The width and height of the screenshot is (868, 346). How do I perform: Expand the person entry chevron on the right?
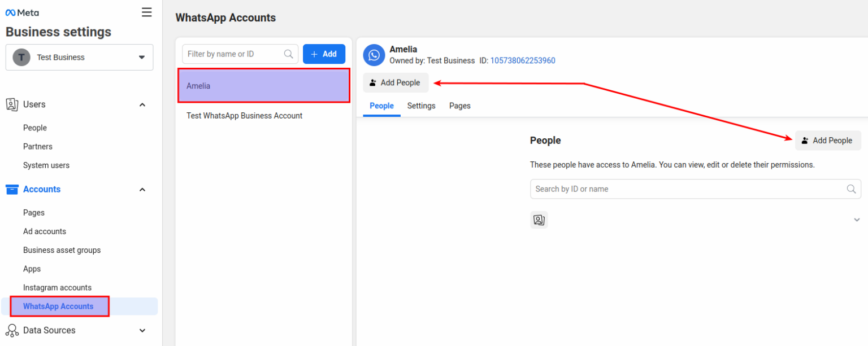(857, 220)
